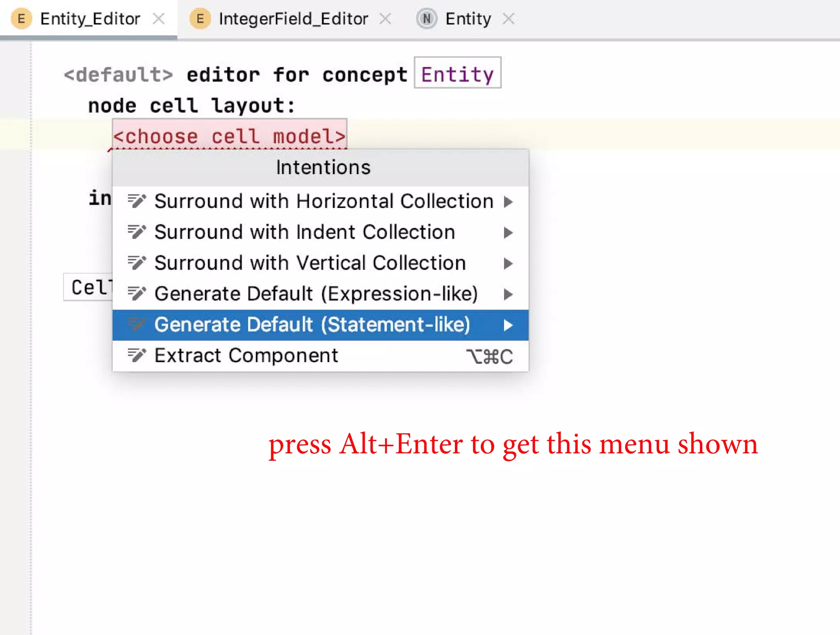
Task: Click the <choose cell model> placeholder cell
Action: tap(229, 136)
